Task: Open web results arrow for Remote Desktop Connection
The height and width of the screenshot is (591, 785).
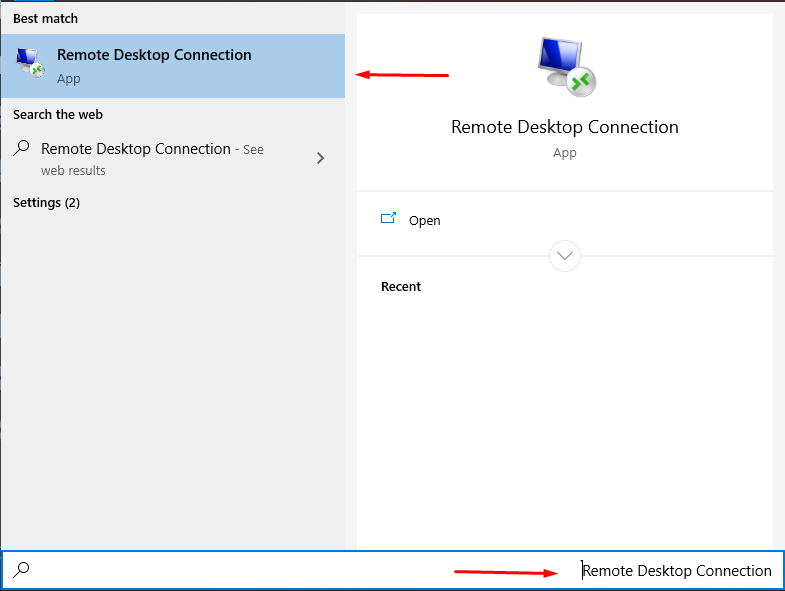Action: [x=320, y=158]
